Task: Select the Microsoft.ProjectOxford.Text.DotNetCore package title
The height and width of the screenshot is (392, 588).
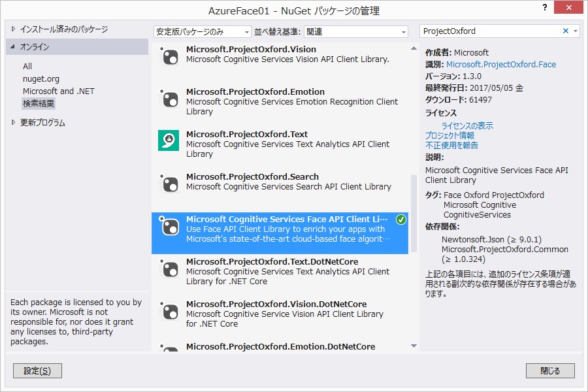Action: point(272,261)
